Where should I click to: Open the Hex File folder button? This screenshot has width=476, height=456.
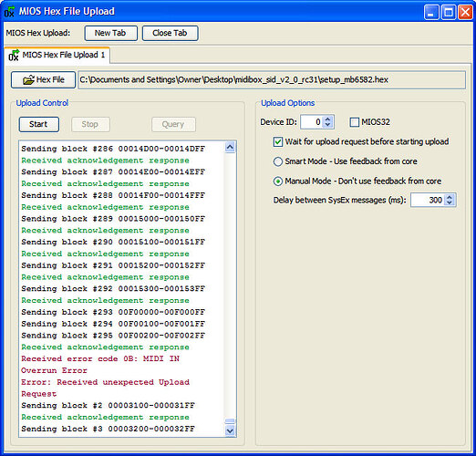coord(43,80)
